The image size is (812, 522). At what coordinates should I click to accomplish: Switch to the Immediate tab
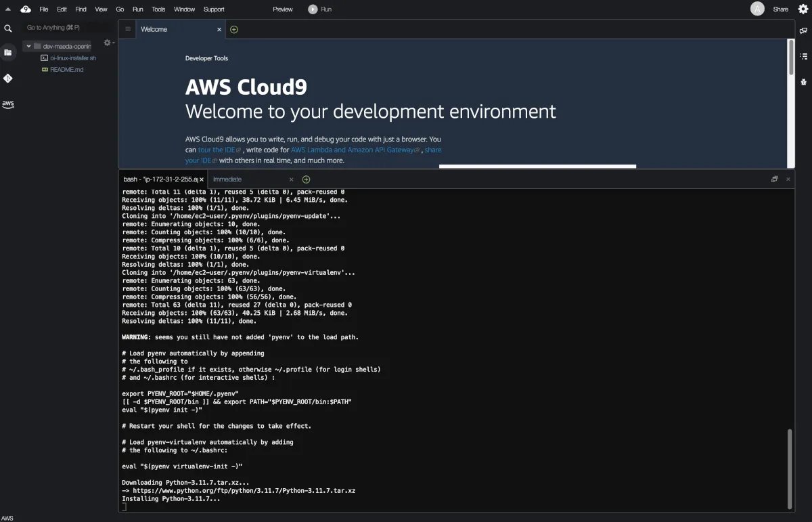[x=227, y=179]
